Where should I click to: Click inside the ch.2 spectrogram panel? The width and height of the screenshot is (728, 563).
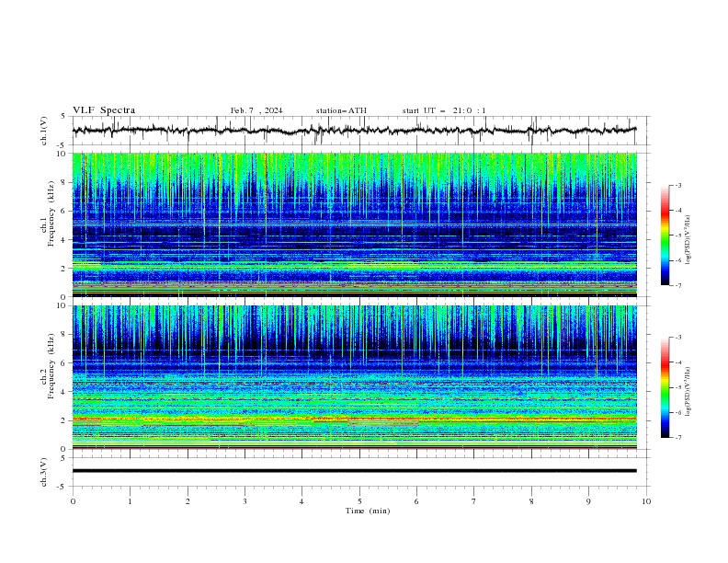[354, 377]
